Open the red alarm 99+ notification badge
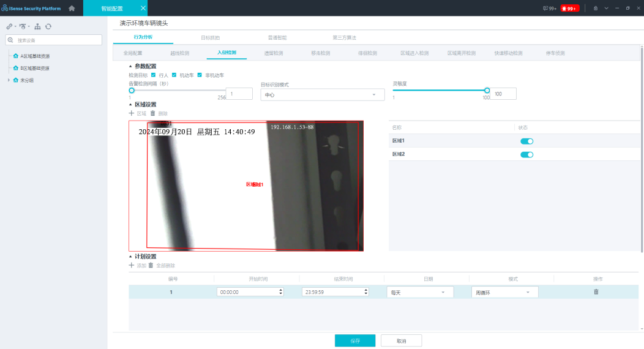Viewport: 644px width, 349px height. tap(569, 9)
